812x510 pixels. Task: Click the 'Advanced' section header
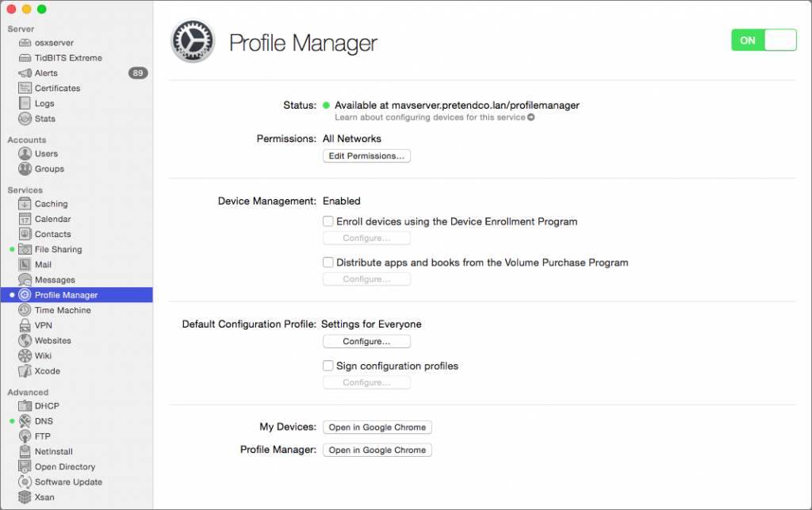click(x=28, y=392)
